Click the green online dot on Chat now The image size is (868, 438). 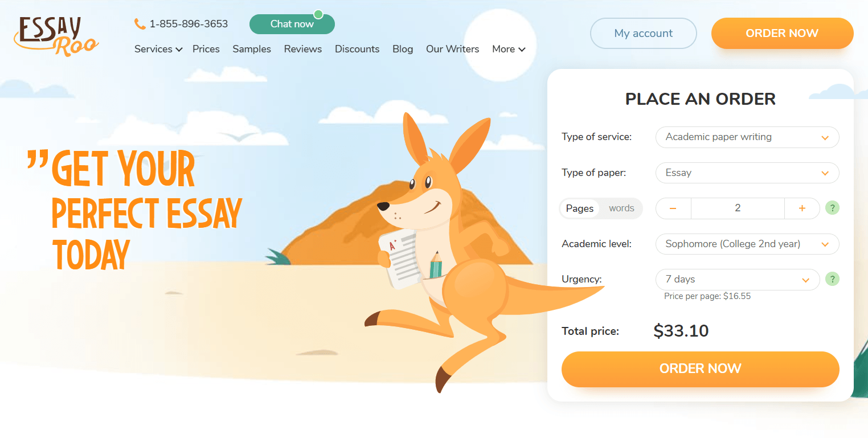(318, 14)
